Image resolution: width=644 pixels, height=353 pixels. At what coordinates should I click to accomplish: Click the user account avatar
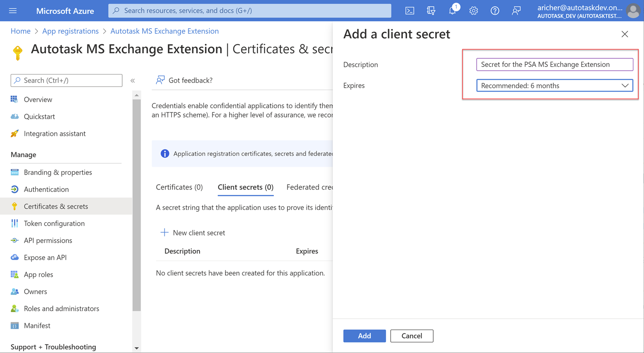pyautogui.click(x=633, y=11)
